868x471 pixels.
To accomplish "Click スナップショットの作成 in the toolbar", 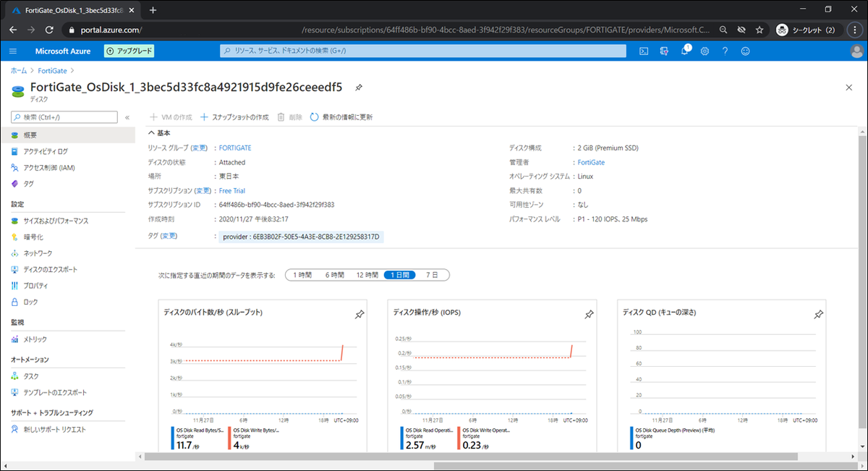I will pos(234,116).
